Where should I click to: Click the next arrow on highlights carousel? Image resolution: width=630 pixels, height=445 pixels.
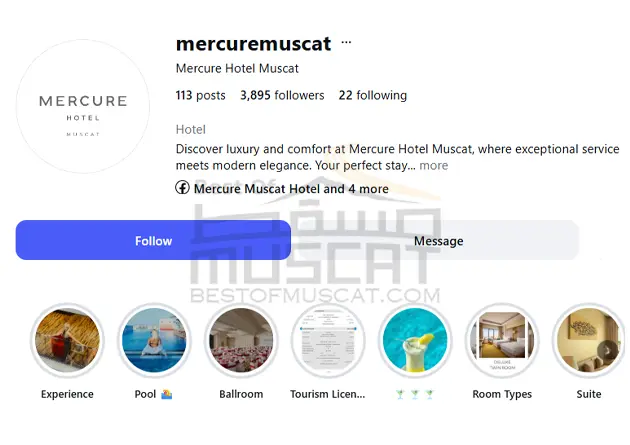[608, 351]
